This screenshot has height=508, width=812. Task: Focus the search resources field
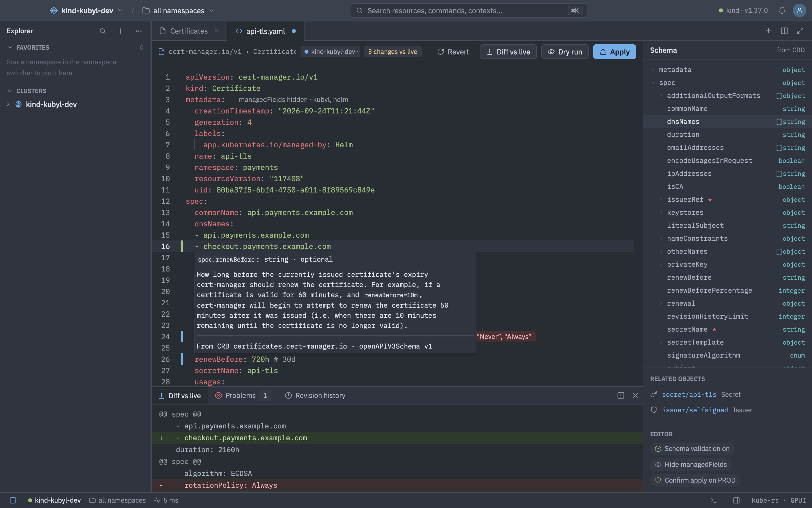tap(469, 10)
